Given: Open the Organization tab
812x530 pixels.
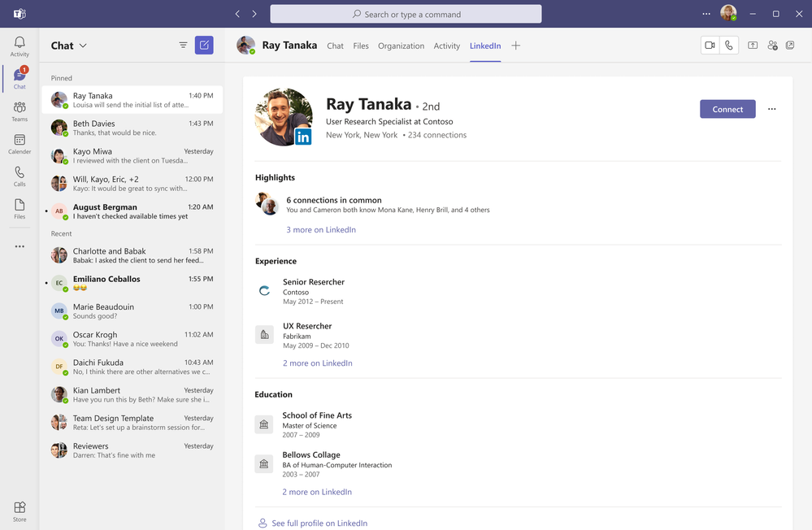Looking at the screenshot, I should click(x=401, y=46).
